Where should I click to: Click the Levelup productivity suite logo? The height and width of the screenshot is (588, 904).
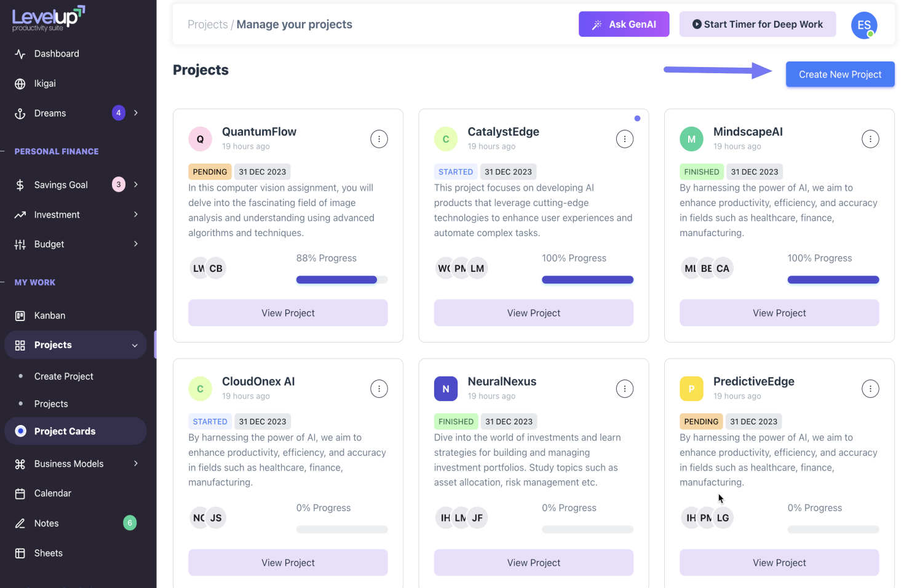tap(49, 18)
